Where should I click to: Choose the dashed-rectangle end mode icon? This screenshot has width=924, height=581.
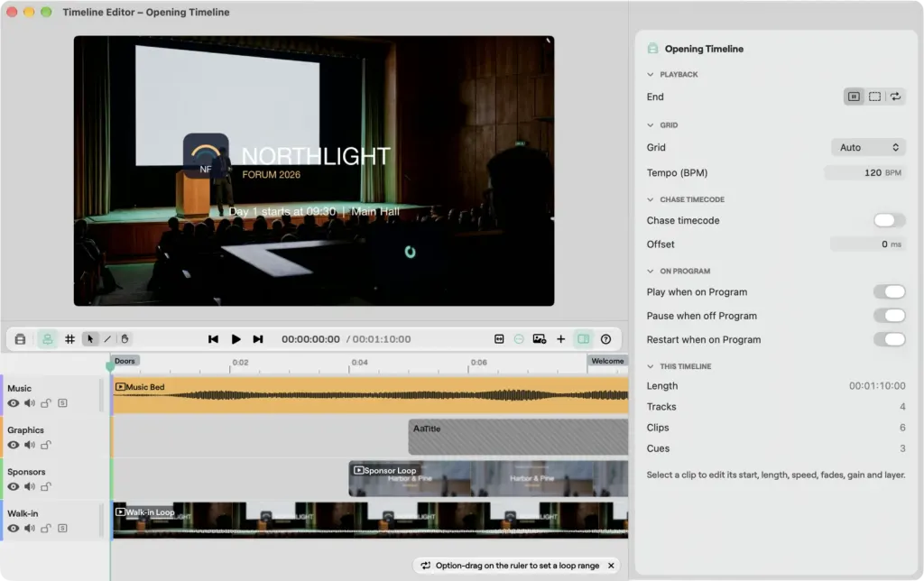point(874,97)
